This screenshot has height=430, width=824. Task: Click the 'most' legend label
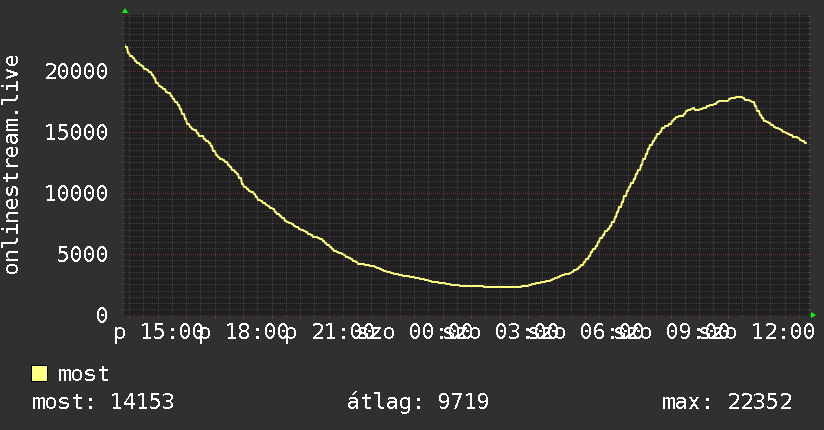(83, 374)
